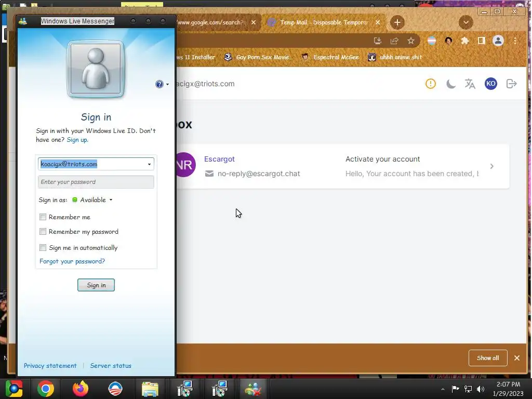Click the KO account avatar
The image size is (532, 399).
click(490, 84)
